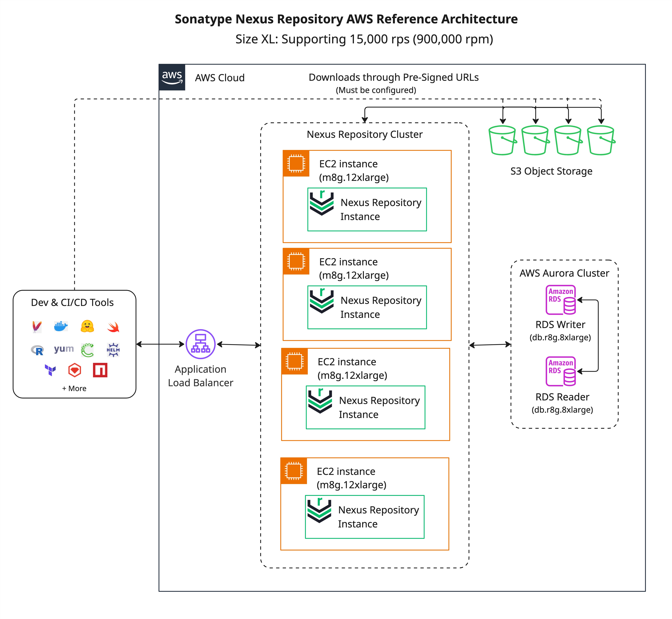Click 'Nexus Repository Instance' text in bottommost box
The width and height of the screenshot is (672, 619).
click(x=379, y=517)
